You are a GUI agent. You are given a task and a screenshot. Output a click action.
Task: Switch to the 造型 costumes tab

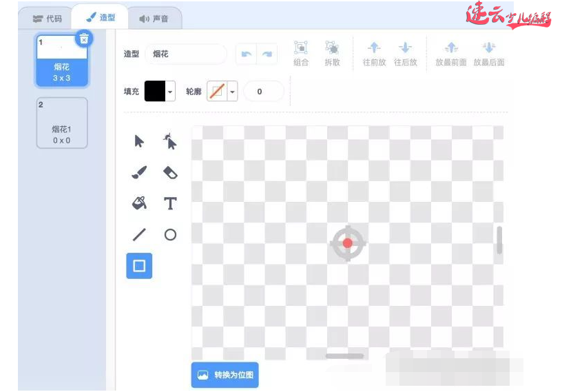click(101, 17)
